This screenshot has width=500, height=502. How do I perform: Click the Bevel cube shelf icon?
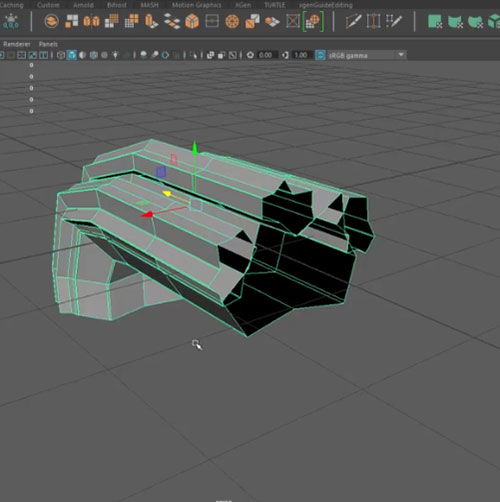192,21
